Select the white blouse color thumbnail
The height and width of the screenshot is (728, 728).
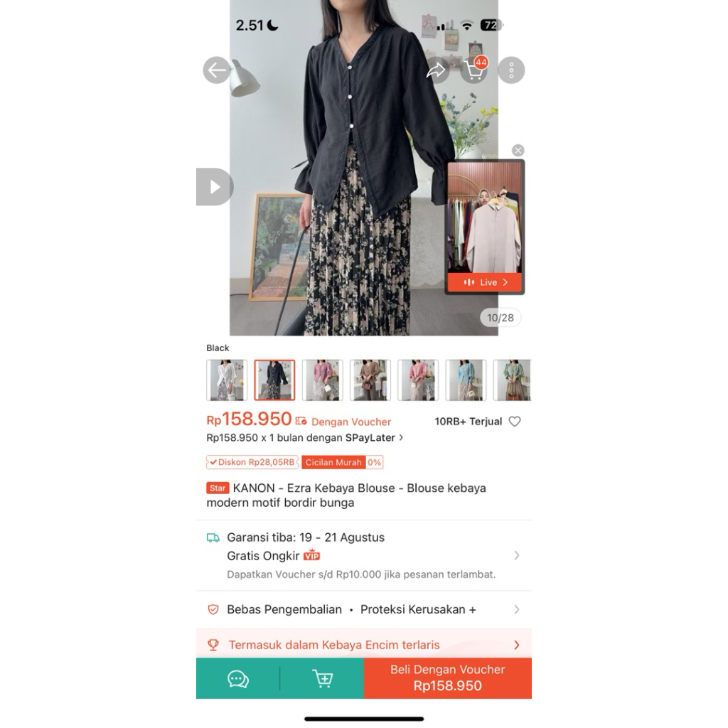[227, 380]
